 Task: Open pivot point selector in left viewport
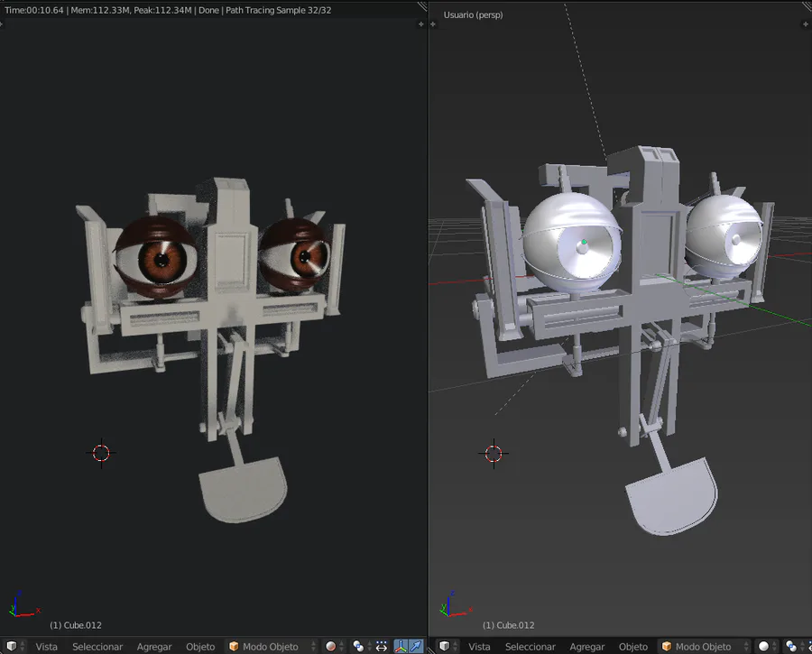pyautogui.click(x=362, y=646)
